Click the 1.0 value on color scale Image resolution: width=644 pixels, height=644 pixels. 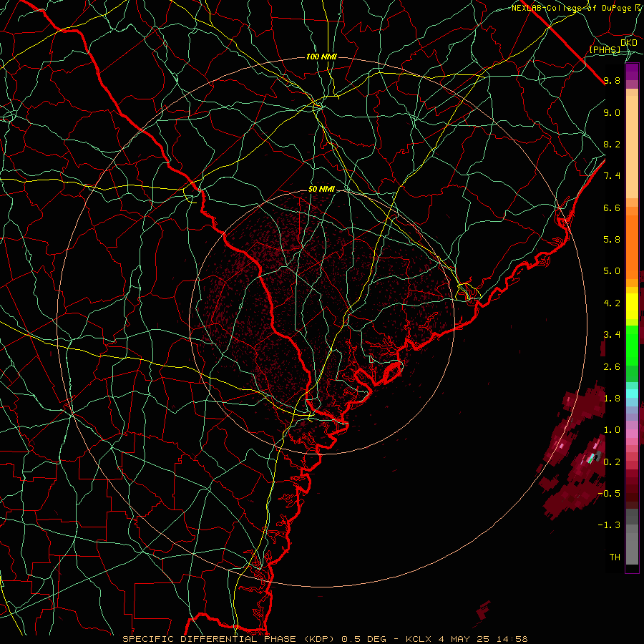click(612, 430)
